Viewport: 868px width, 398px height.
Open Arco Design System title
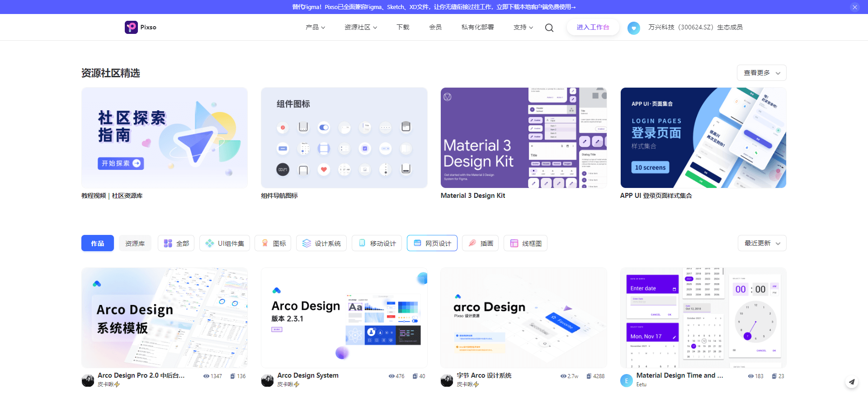click(308, 375)
